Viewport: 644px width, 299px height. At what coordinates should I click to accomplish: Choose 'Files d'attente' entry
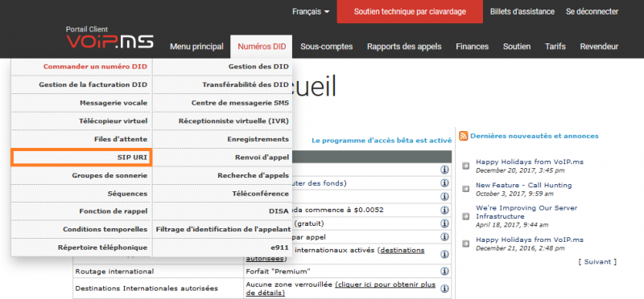pos(81,139)
